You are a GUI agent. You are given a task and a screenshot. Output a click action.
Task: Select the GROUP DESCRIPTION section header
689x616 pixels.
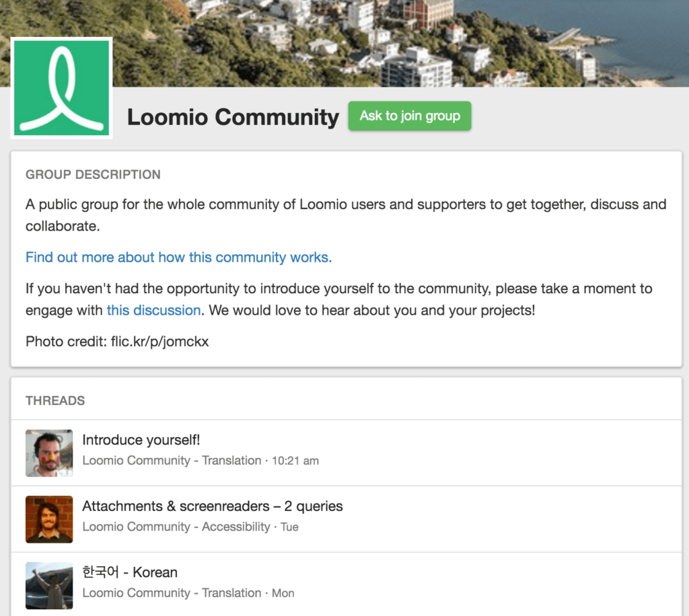(x=93, y=174)
